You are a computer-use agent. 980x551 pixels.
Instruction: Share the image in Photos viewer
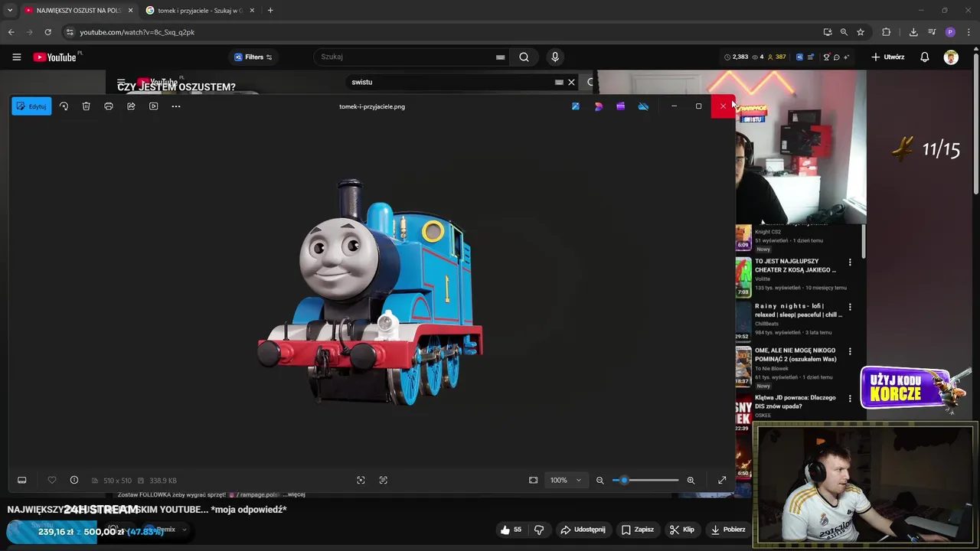click(x=131, y=106)
